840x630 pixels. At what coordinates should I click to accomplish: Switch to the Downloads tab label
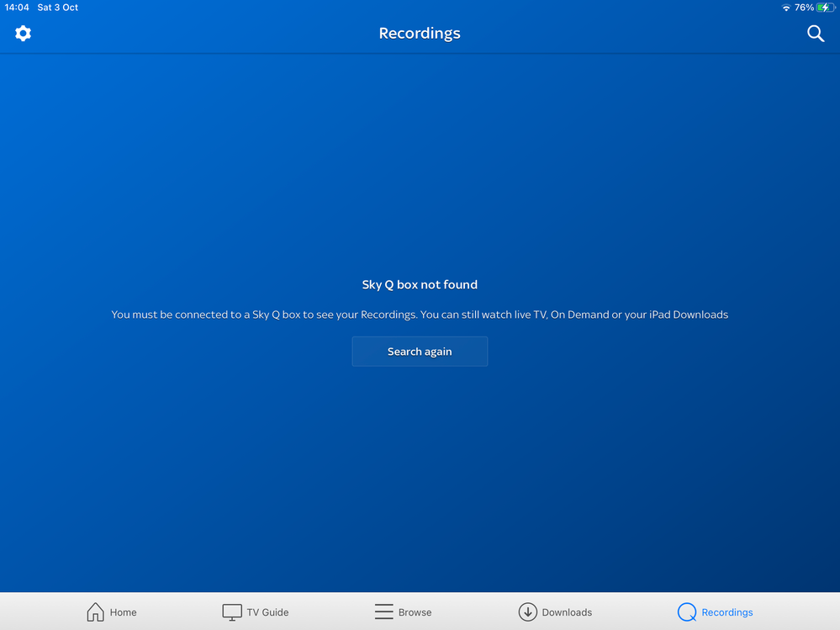coord(567,612)
